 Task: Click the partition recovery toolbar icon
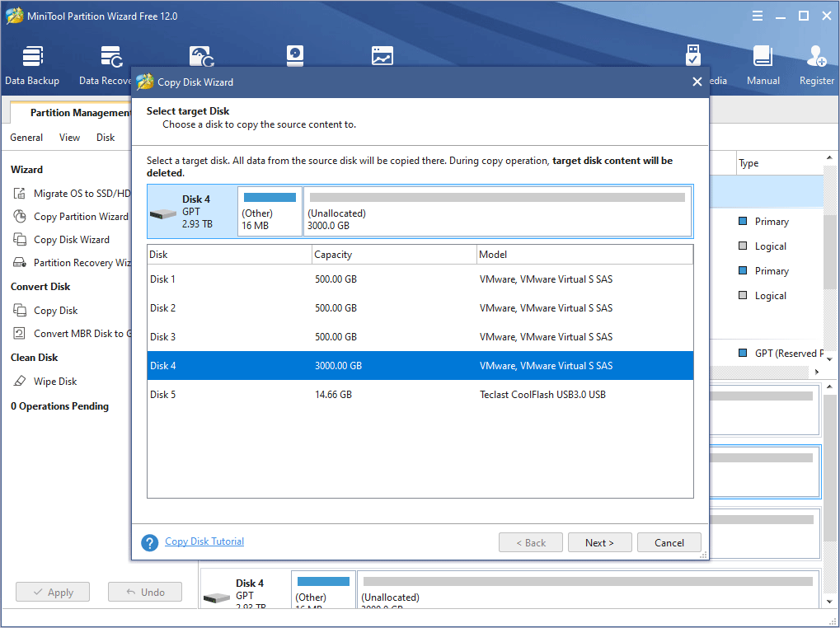202,57
